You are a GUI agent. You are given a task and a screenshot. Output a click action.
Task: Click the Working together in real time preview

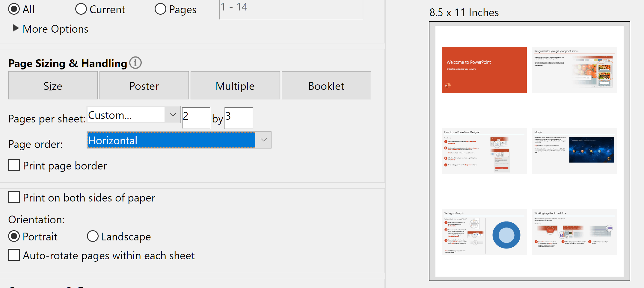point(574,232)
